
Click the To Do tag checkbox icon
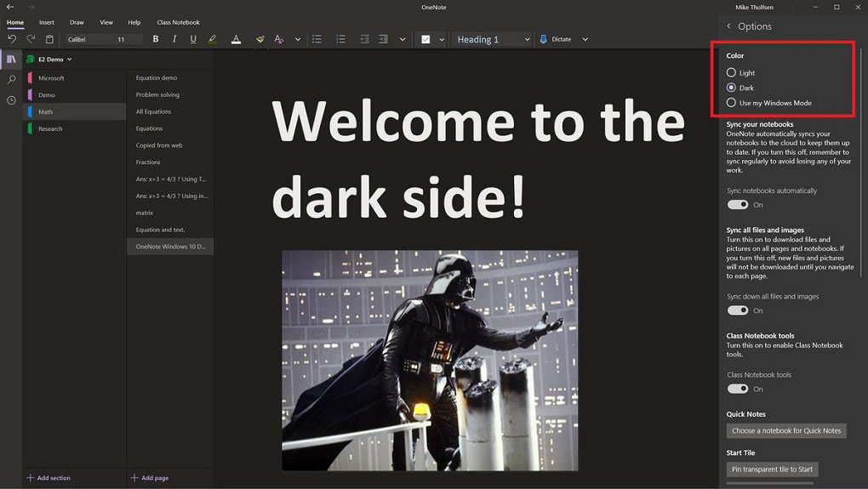point(425,39)
